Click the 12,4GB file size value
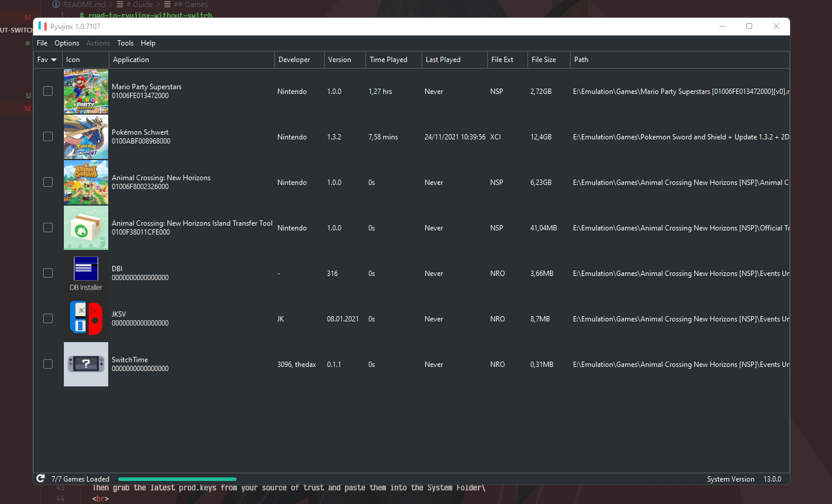Viewport: 832px width, 504px height. coord(541,137)
